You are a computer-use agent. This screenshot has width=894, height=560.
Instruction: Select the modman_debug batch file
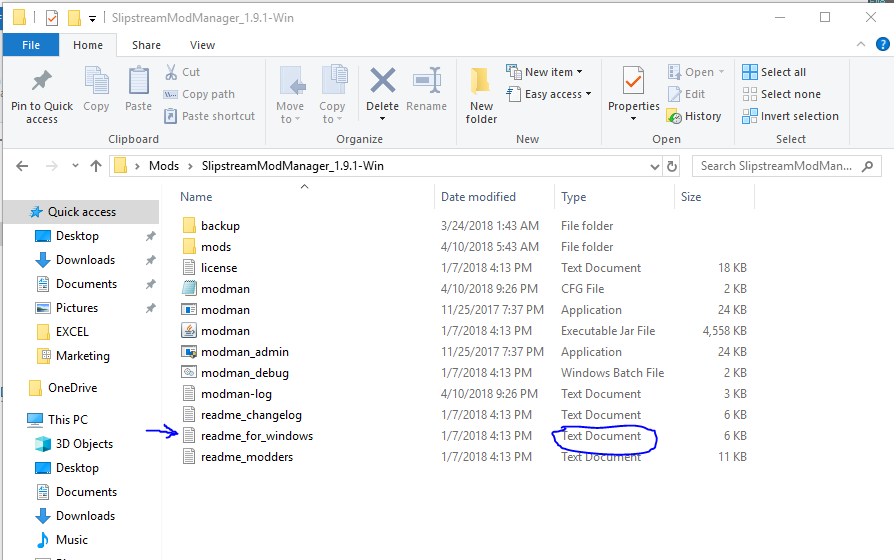tap(245, 373)
